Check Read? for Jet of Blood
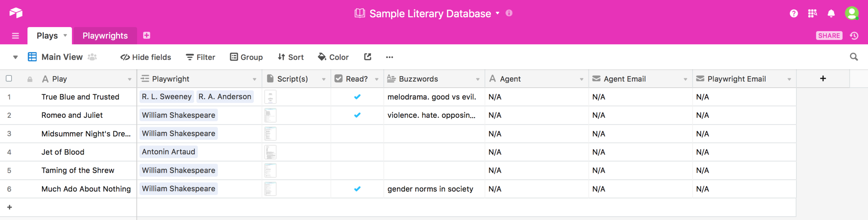The height and width of the screenshot is (220, 868). coord(357,152)
